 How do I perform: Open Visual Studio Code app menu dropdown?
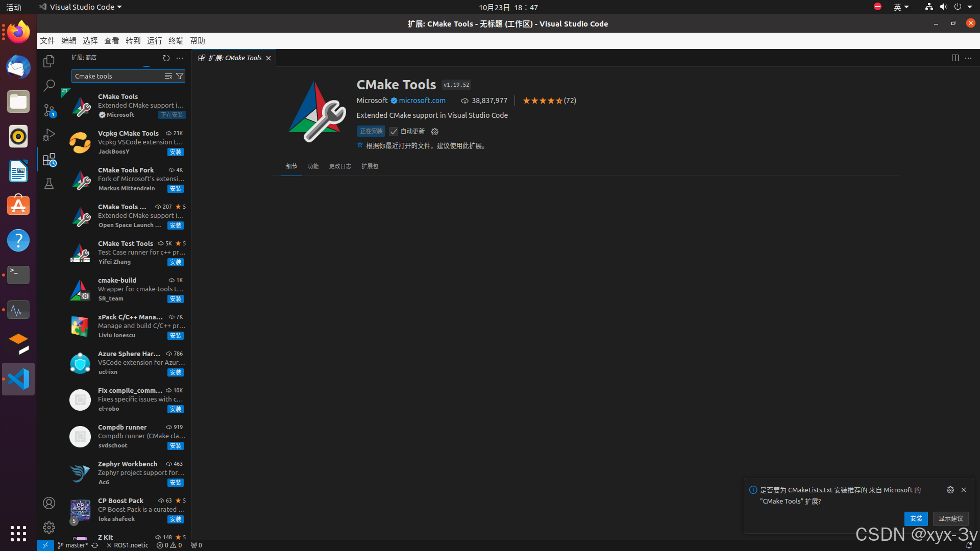(81, 7)
